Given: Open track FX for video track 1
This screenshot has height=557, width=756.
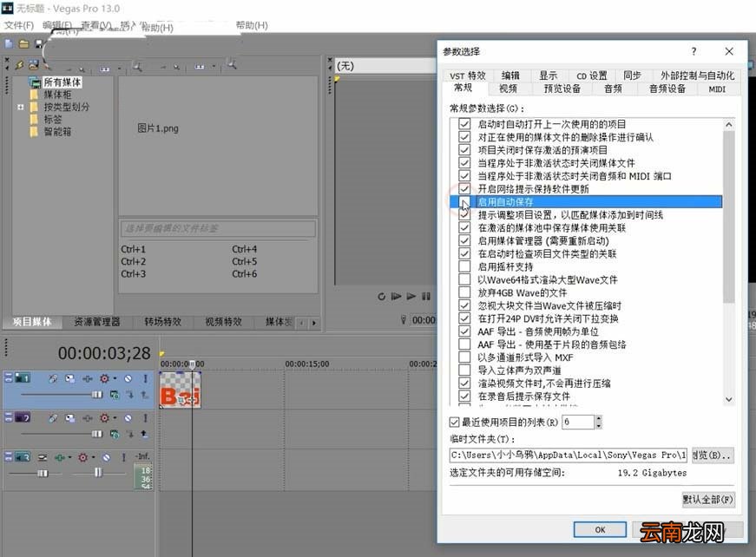Looking at the screenshot, I should pyautogui.click(x=88, y=379).
